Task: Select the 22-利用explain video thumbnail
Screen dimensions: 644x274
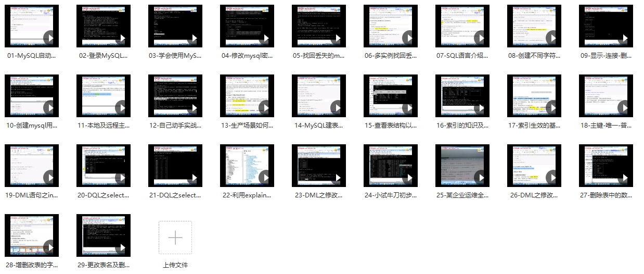Action: point(247,166)
